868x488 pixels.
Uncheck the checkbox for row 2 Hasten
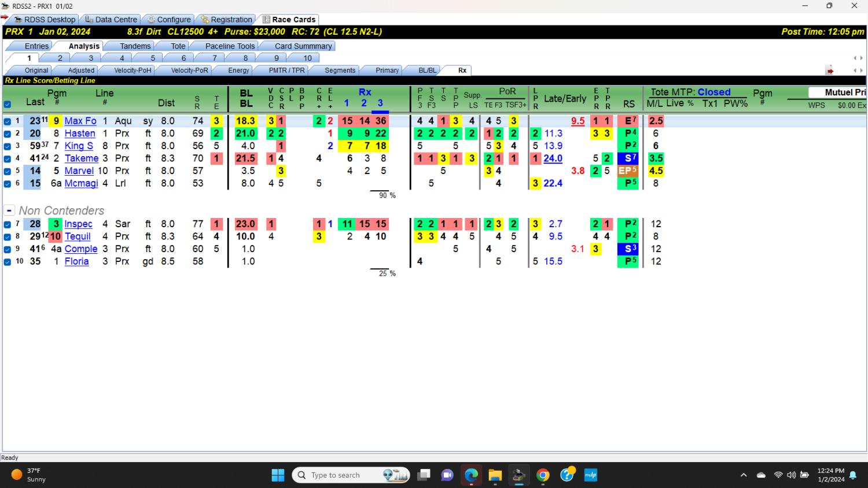(x=8, y=134)
